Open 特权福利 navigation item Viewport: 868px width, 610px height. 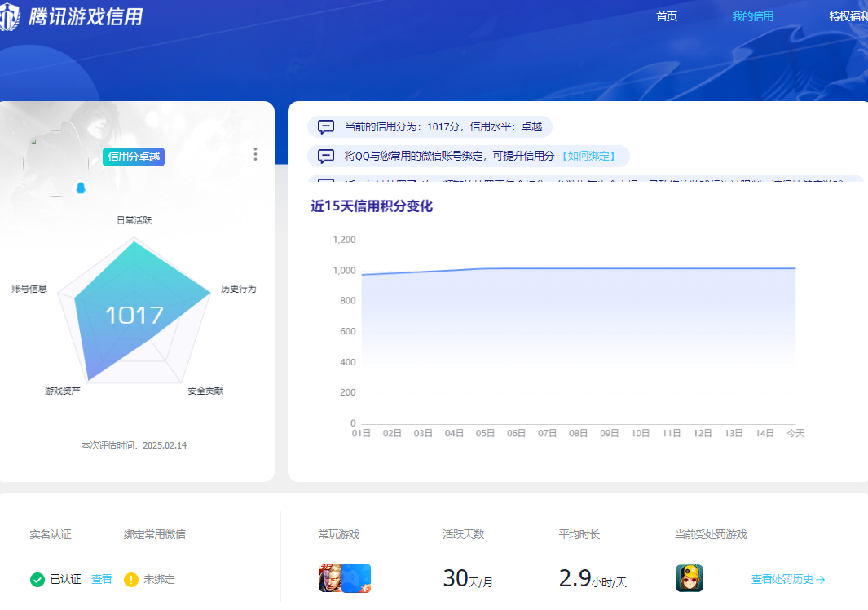[848, 16]
